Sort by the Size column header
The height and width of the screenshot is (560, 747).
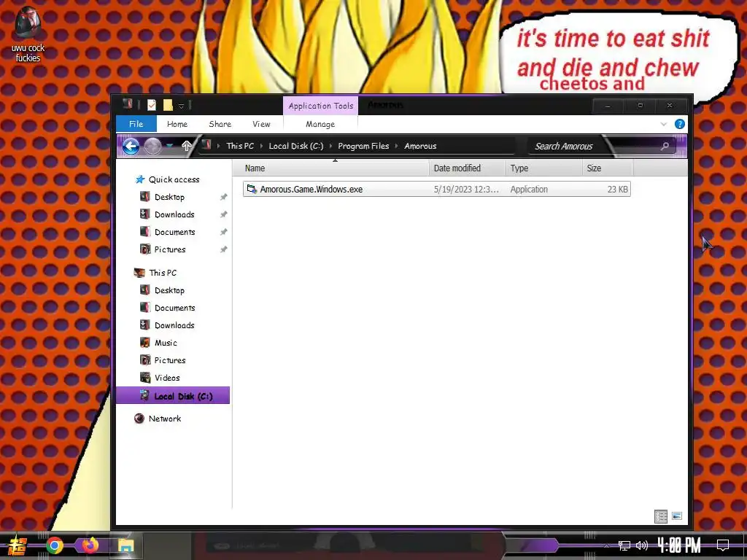point(608,168)
